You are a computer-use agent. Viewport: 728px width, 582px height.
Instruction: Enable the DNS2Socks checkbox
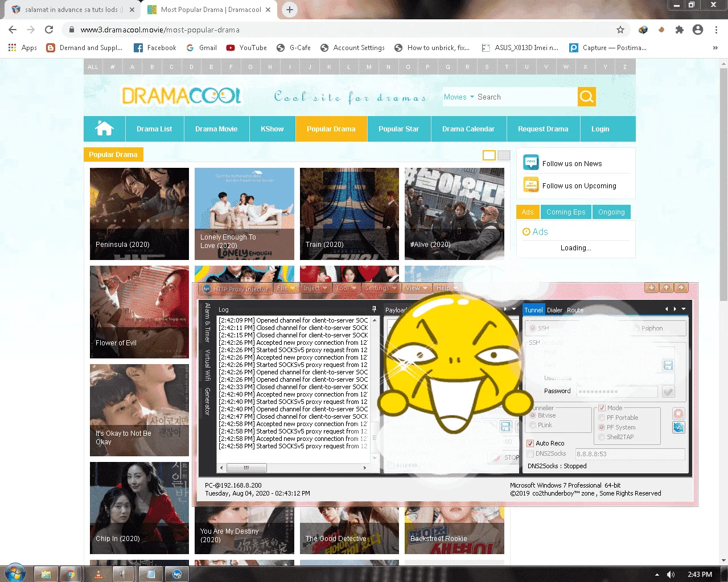[530, 453]
